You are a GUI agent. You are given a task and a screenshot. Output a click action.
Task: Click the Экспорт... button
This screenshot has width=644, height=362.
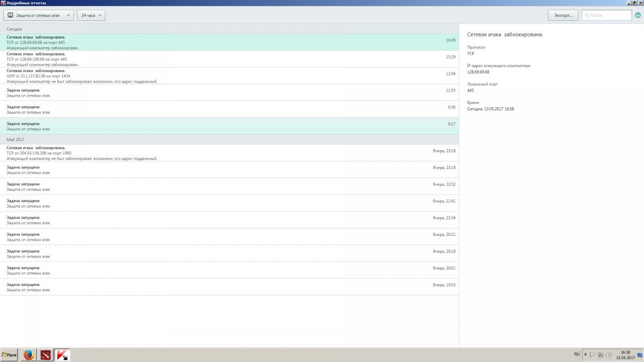click(x=563, y=16)
